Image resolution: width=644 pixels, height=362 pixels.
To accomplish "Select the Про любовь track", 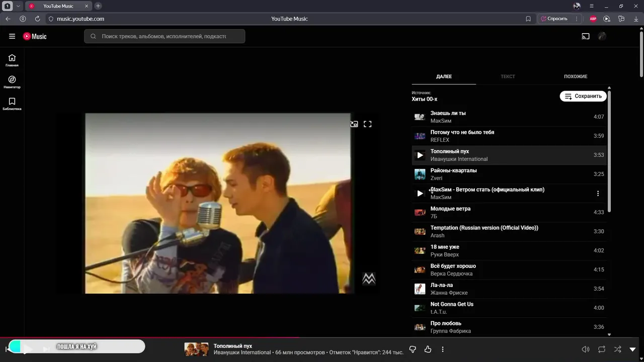I will tap(509, 327).
